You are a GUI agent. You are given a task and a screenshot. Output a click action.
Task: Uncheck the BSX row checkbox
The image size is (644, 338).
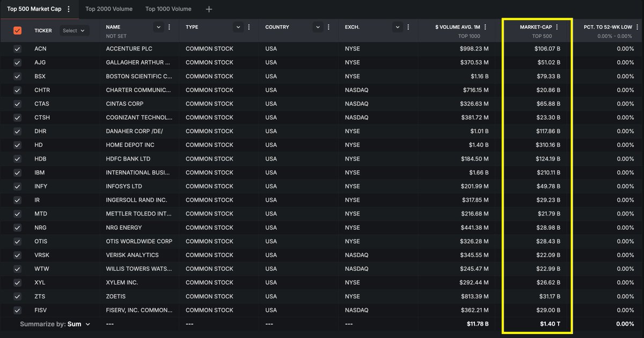[17, 76]
